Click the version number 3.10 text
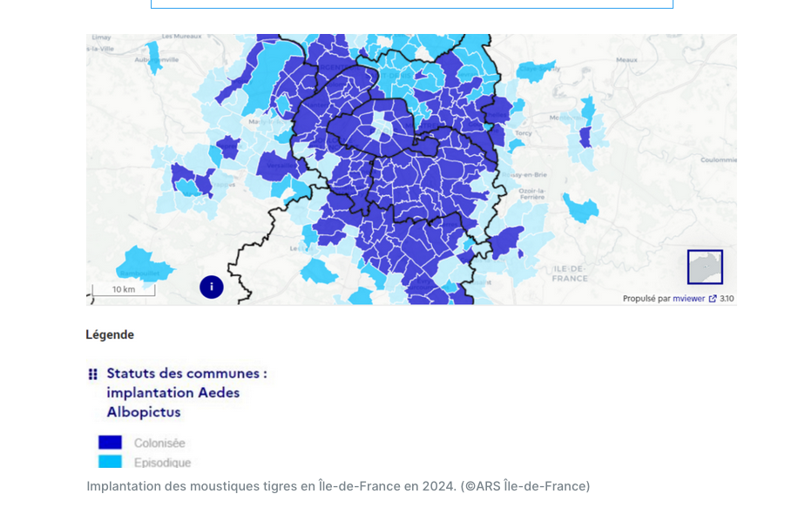 [727, 299]
